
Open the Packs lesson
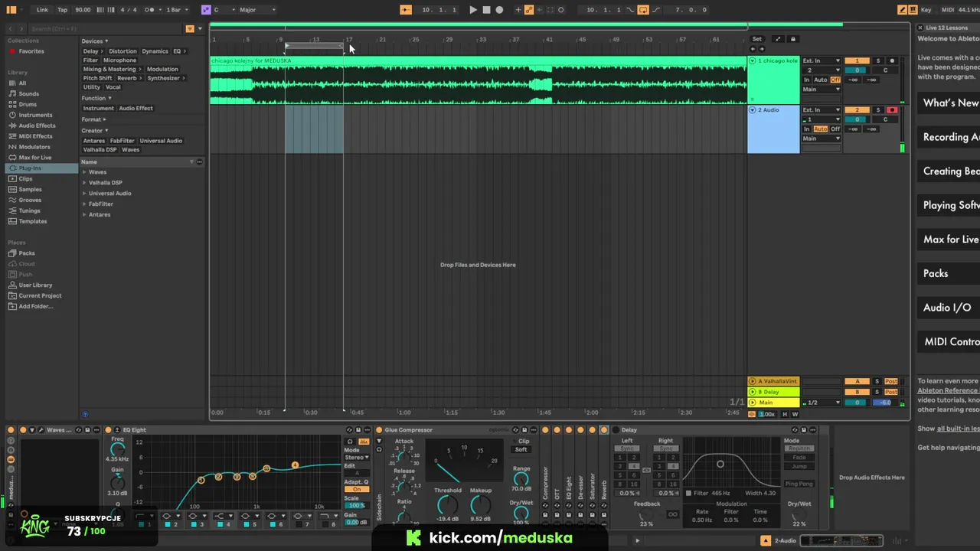[949, 273]
